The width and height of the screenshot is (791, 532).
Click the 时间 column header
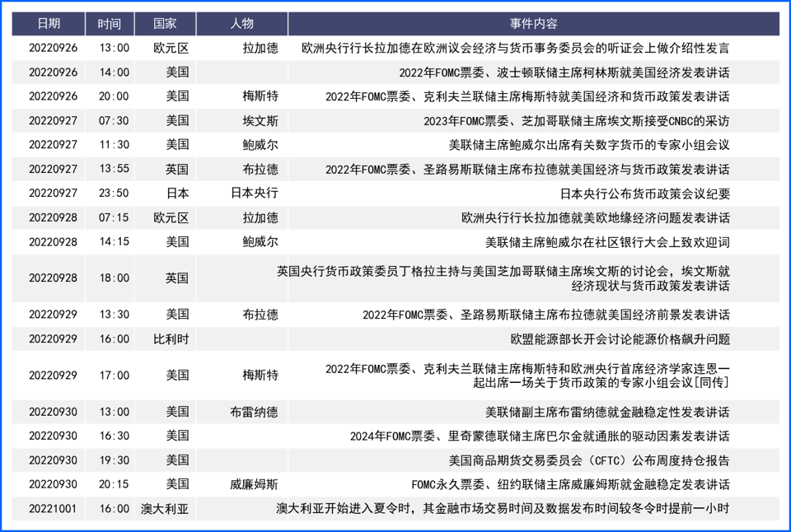[x=110, y=24]
